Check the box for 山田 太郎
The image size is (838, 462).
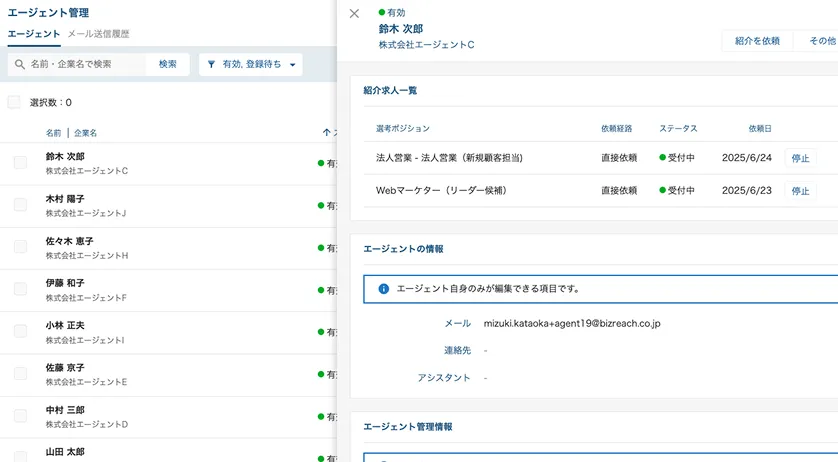tap(20, 456)
